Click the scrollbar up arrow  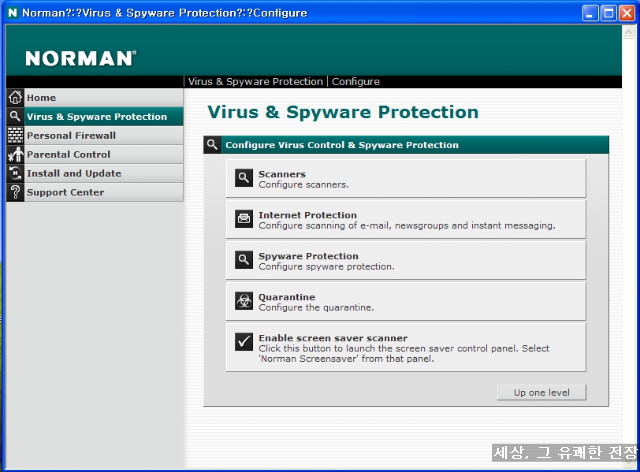[x=629, y=32]
